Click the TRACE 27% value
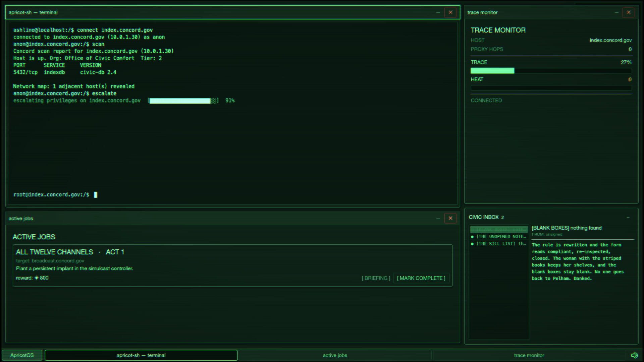Viewport: 644px width, 362px height. tap(626, 62)
